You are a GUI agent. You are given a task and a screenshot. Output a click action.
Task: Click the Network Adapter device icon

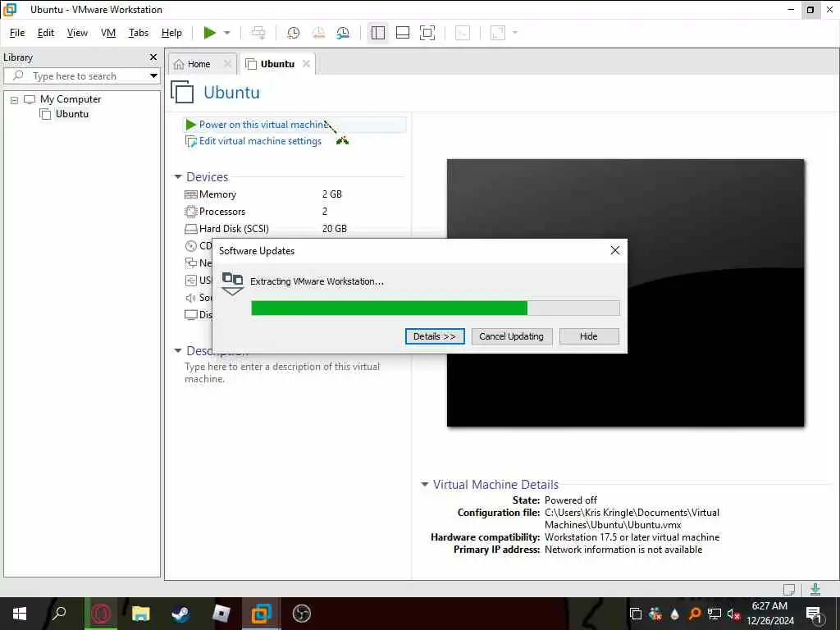pyautogui.click(x=190, y=262)
